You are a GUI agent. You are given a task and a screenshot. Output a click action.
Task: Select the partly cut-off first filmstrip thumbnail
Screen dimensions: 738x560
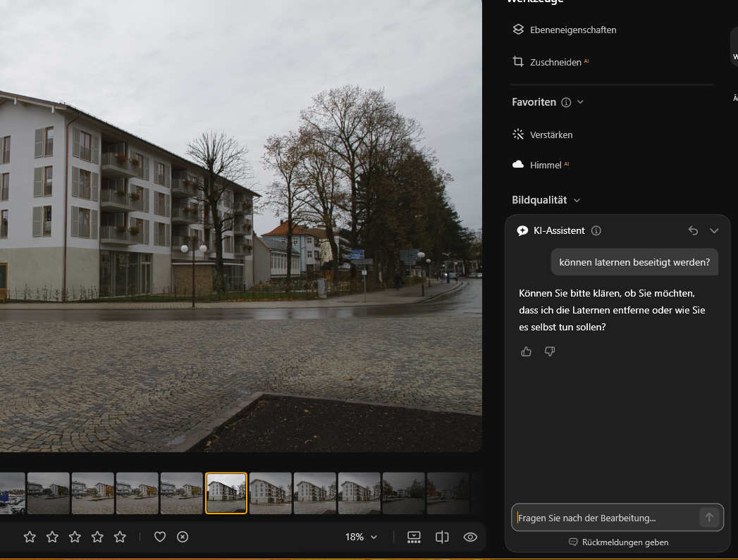[x=12, y=493]
